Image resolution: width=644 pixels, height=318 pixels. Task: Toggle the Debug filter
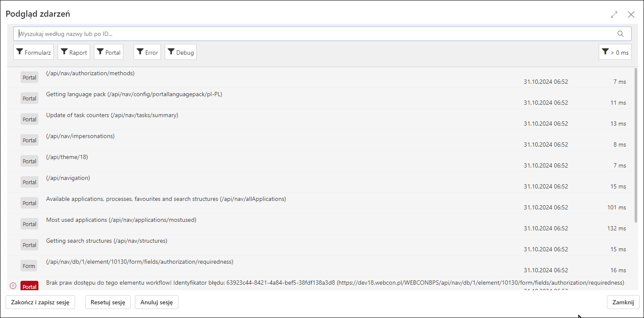tap(181, 52)
